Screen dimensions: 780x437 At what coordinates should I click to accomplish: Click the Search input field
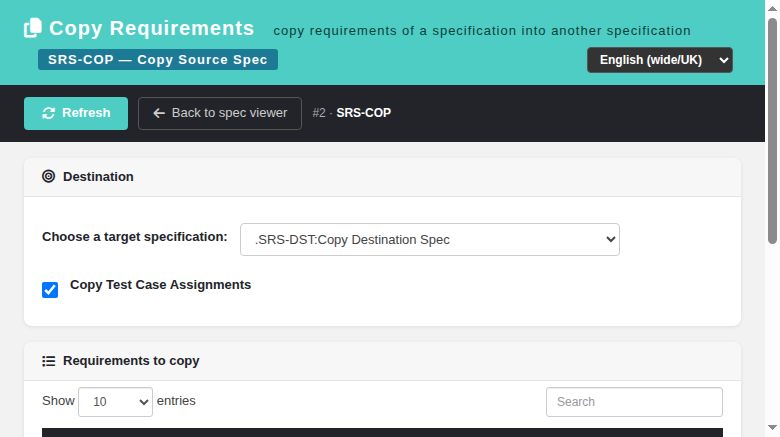[x=634, y=402]
